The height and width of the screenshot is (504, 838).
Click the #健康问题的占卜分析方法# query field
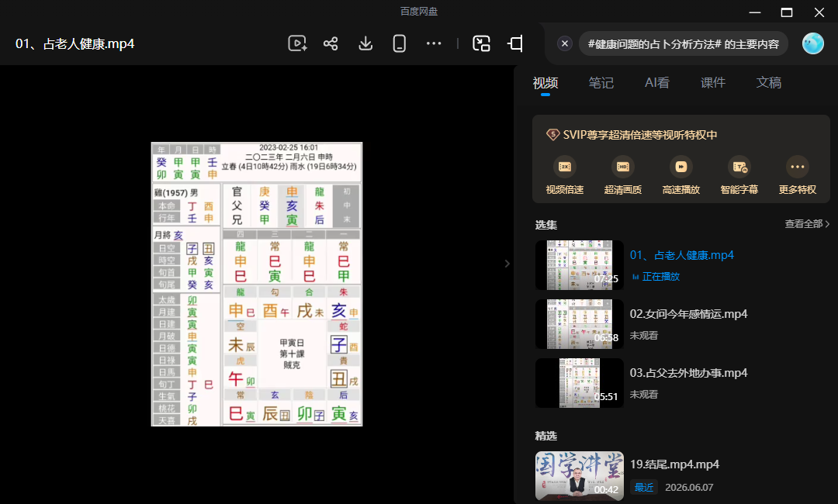pos(684,43)
